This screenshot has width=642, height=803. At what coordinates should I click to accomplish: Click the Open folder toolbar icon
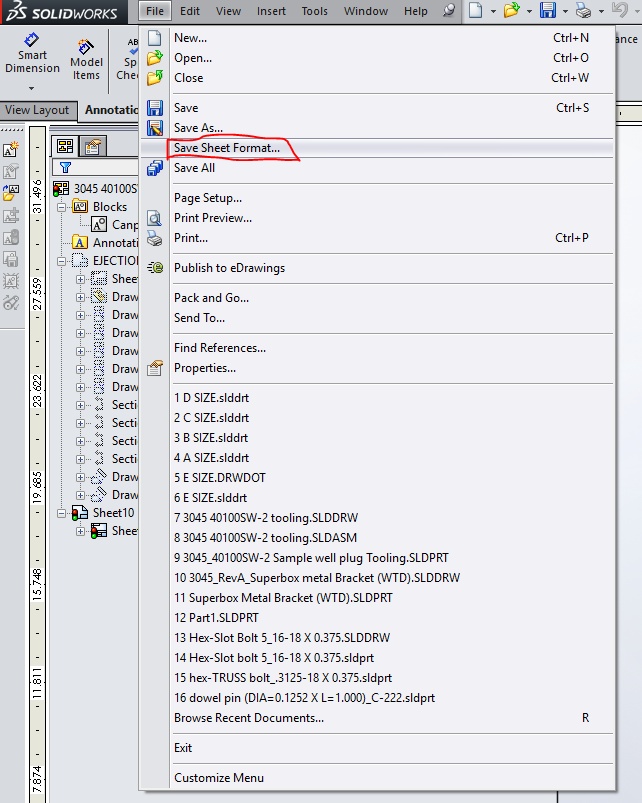(x=511, y=10)
